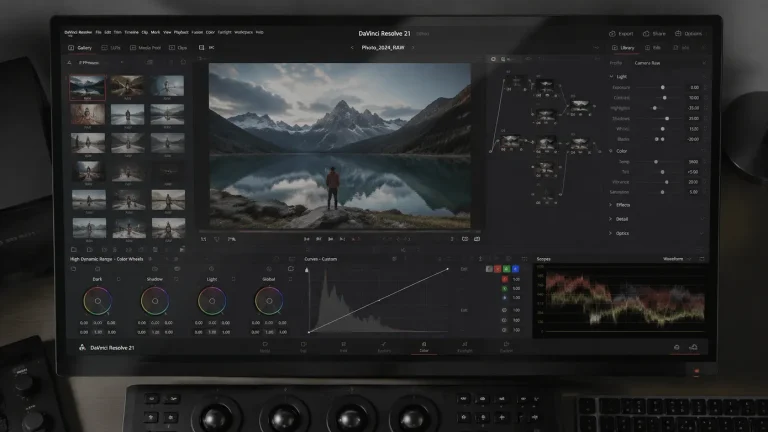Click the Export icon in top bar

[612, 34]
